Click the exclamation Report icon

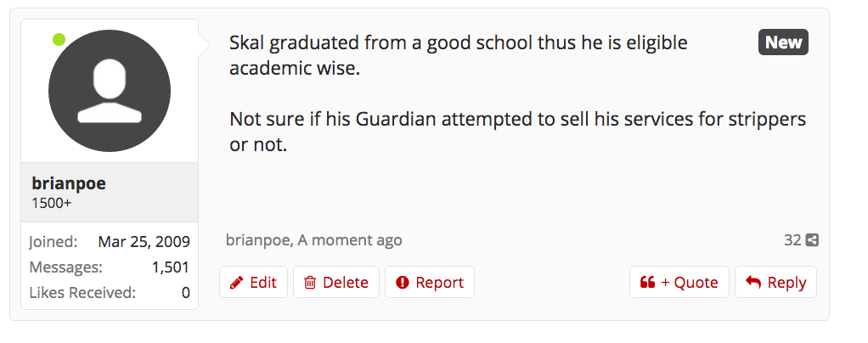403,283
